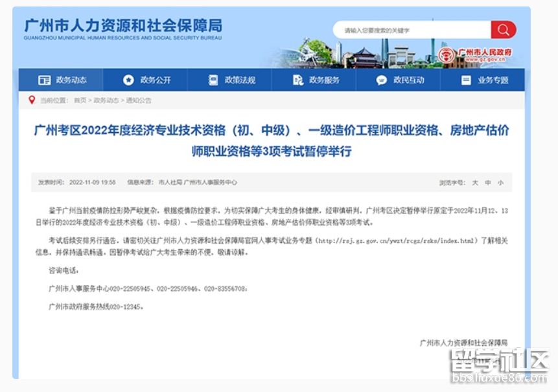Click the red search magnifier button
The height and width of the screenshot is (392, 558).
503,30
